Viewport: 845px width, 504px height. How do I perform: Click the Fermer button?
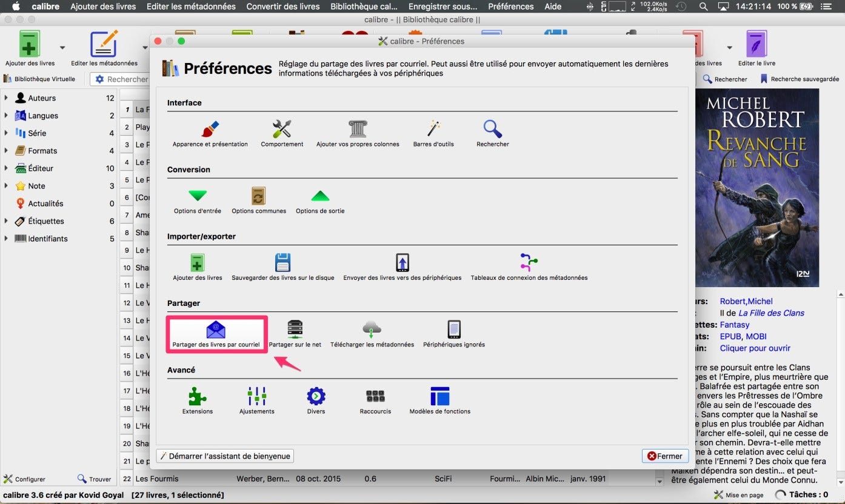click(x=665, y=456)
